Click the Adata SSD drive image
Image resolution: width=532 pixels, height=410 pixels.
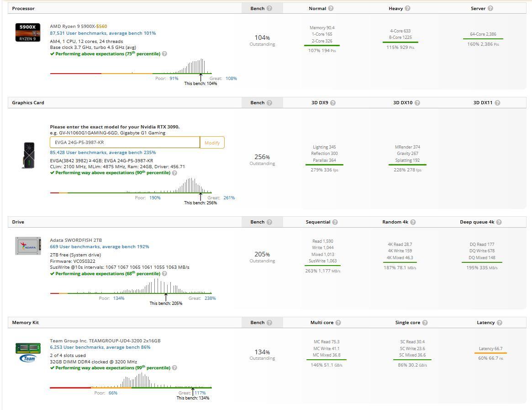[28, 246]
